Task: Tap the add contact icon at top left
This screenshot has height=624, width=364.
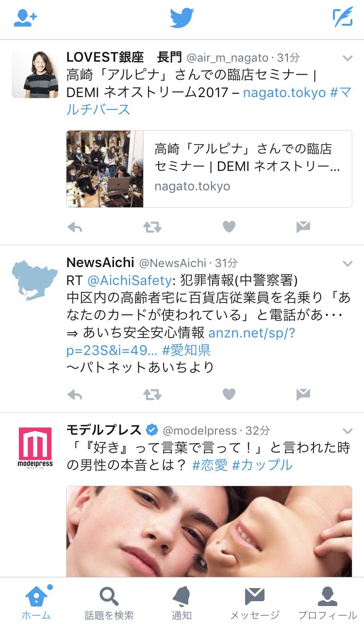Action: pos(25,18)
